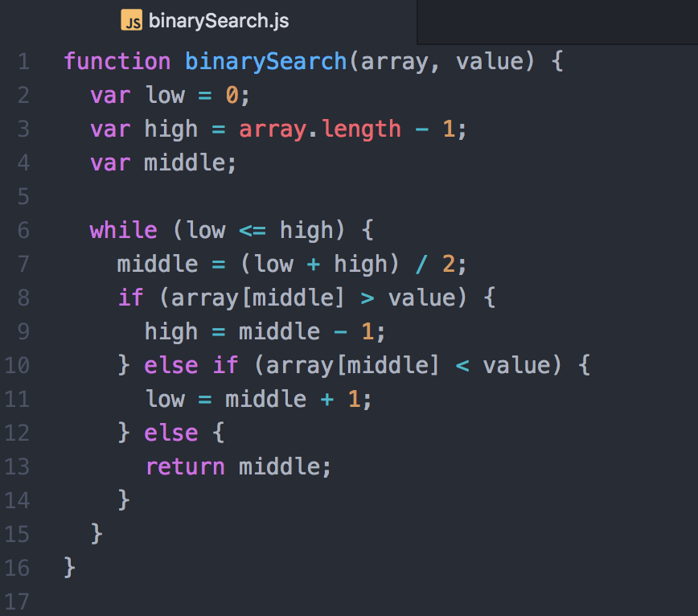Click the closing brace on line 16
Screen dimensions: 698x616
click(x=69, y=568)
